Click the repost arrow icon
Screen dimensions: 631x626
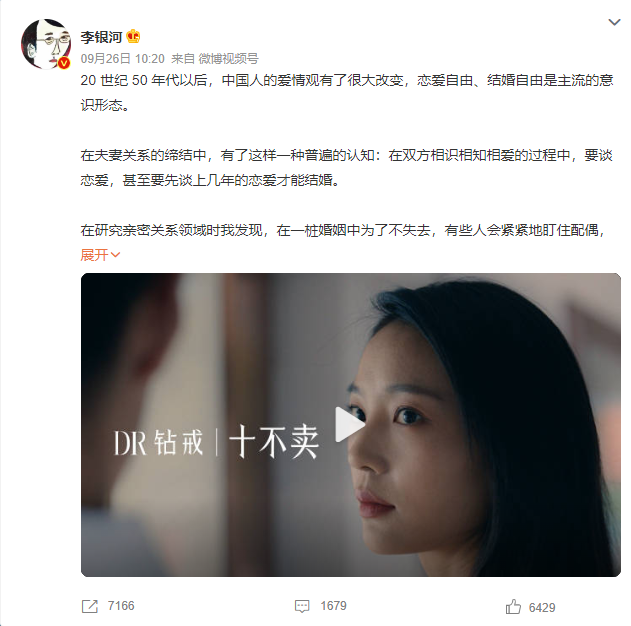point(89,606)
